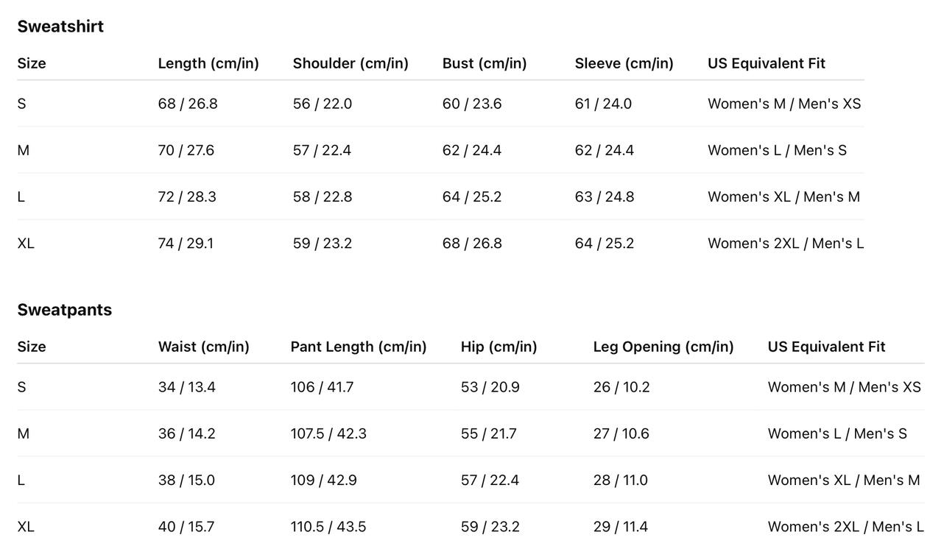Viewport: 944px width, 560px height.
Task: Select the Sweatshirt S length value 68 / 26.8
Action: click(188, 104)
